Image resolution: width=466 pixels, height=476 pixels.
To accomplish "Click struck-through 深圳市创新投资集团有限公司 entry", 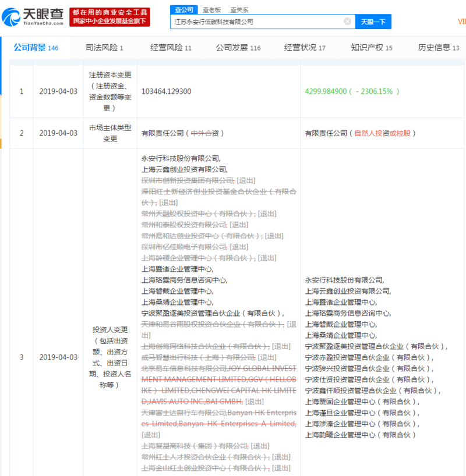I will pyautogui.click(x=188, y=180).
